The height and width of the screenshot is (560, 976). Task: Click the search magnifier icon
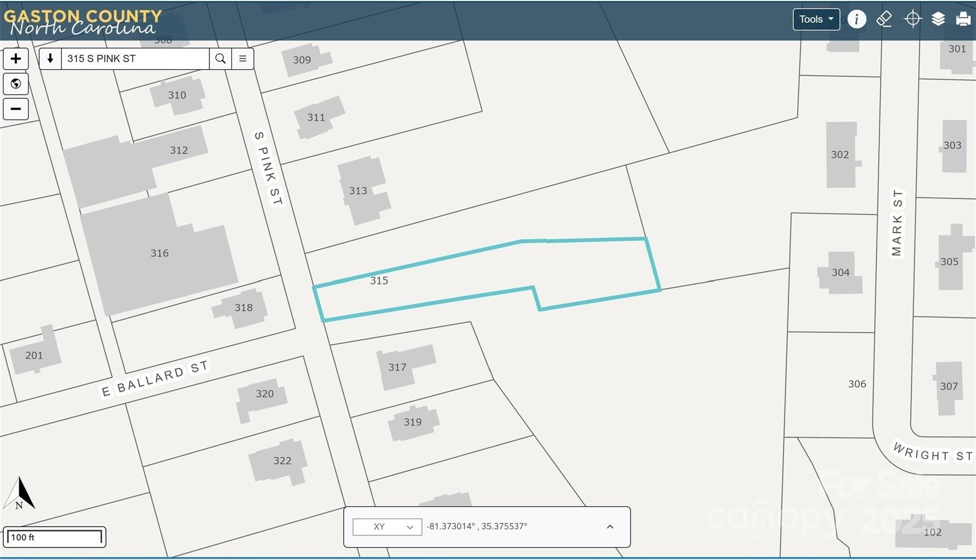[x=220, y=59]
